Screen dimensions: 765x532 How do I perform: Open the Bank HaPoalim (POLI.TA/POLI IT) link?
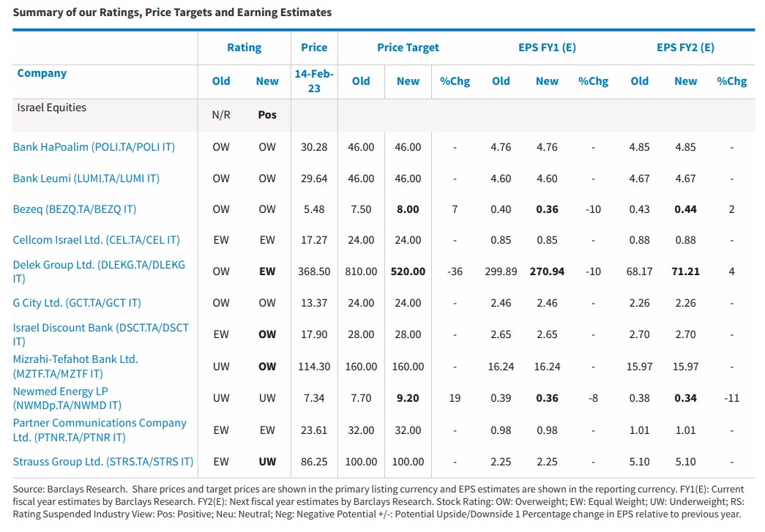coord(94,147)
